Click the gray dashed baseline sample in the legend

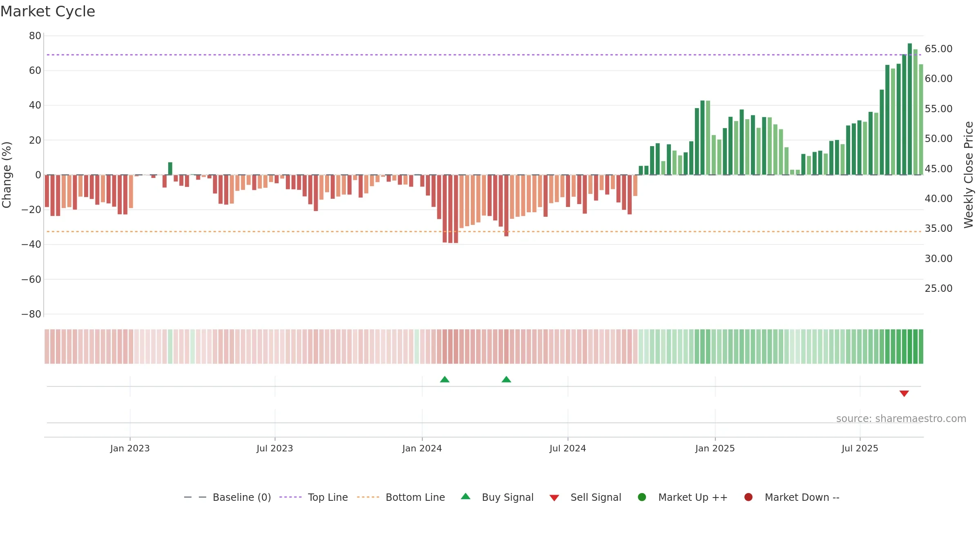(195, 497)
